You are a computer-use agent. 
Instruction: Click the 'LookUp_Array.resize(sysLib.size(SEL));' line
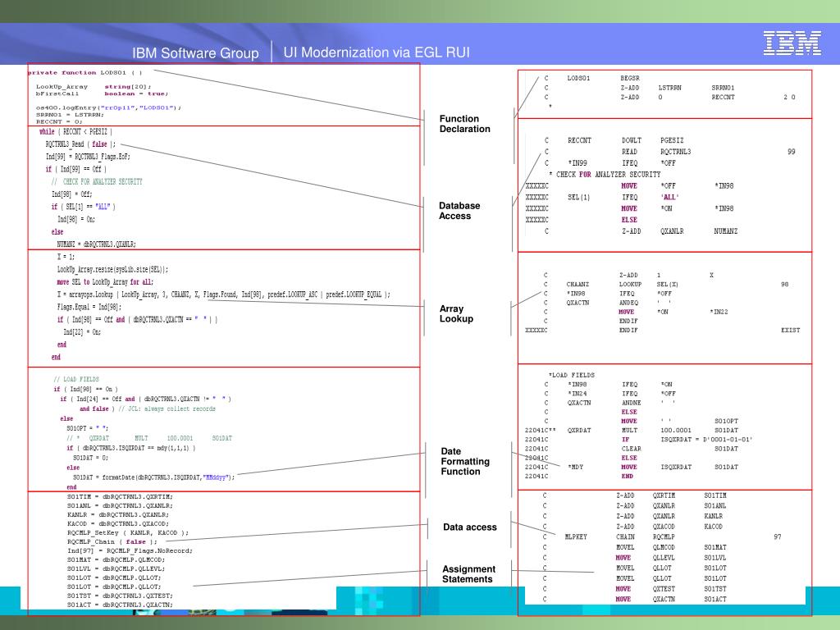(x=112, y=269)
